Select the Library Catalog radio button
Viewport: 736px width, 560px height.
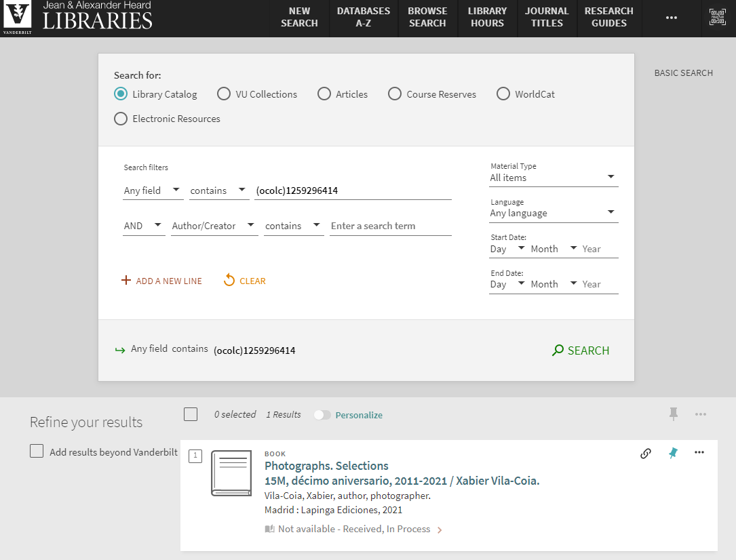[x=121, y=94]
